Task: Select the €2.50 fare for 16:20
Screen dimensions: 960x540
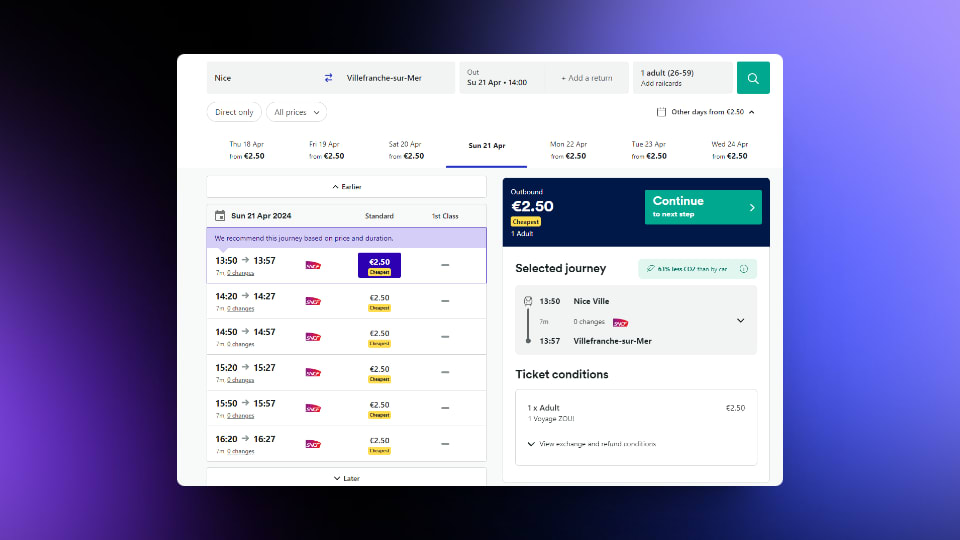Action: coord(379,444)
